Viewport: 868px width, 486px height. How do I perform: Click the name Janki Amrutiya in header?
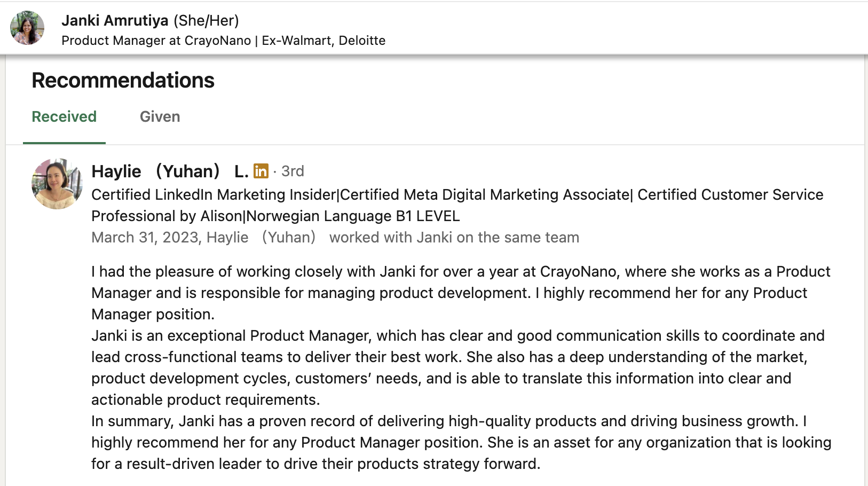(x=115, y=21)
